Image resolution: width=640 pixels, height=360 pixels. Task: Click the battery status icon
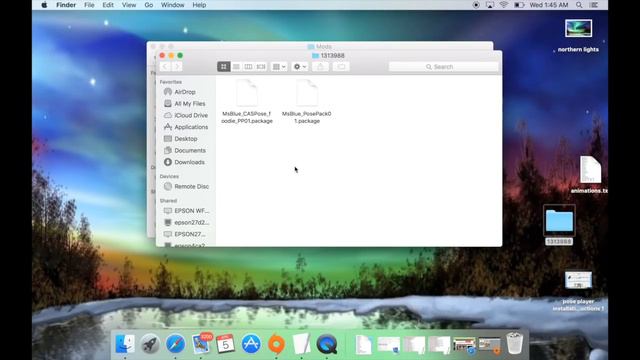(x=519, y=5)
